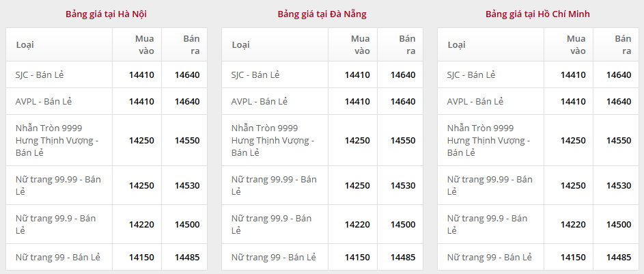Image resolution: width=644 pixels, height=274 pixels.
Task: Click AVPL buy price 14410 in Hồ Chí Minh table
Action: click(x=573, y=101)
